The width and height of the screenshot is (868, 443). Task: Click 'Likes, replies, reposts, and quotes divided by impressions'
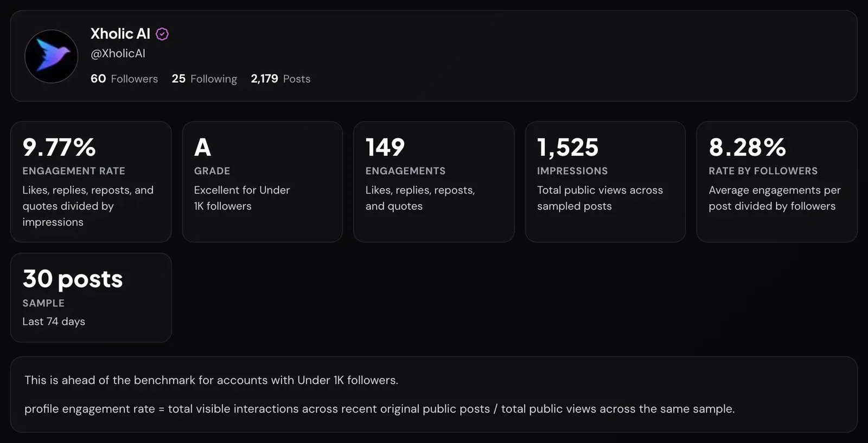click(88, 206)
